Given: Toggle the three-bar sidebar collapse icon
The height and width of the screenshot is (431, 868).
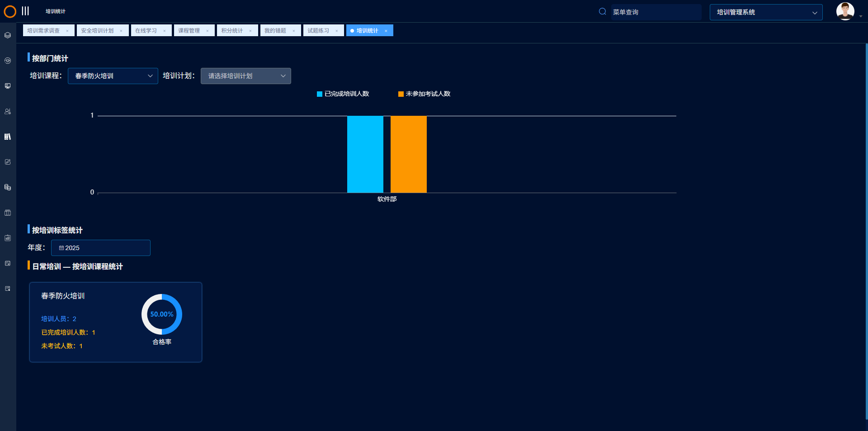Looking at the screenshot, I should point(25,11).
